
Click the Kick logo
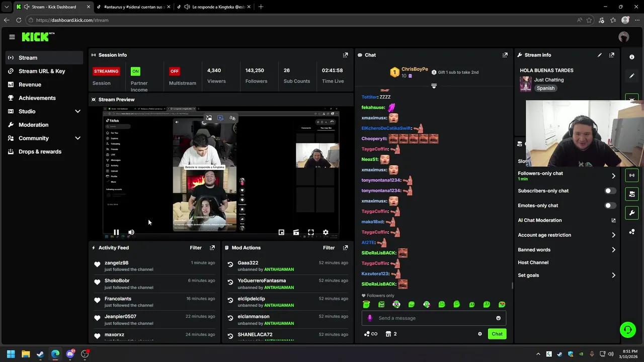[38, 37]
